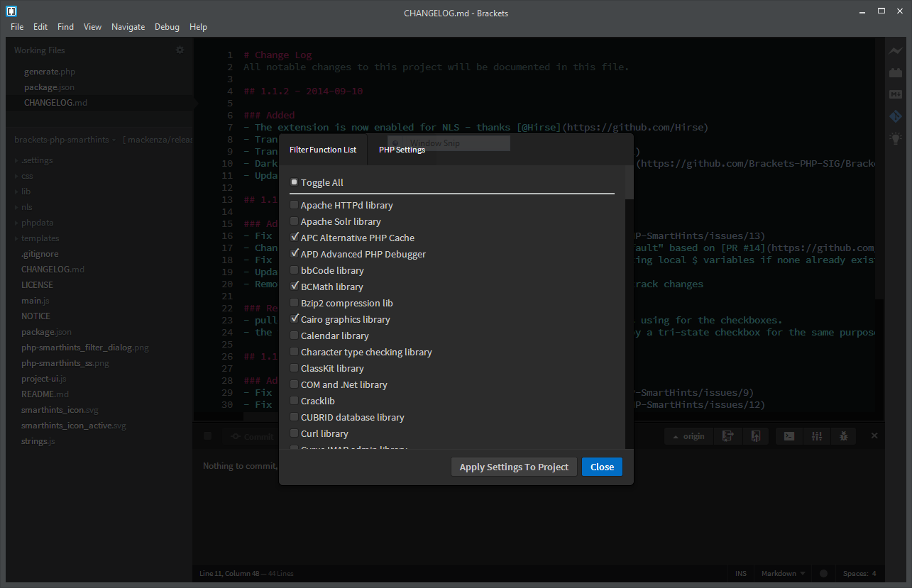Screen dimensions: 912x588
Task: Open the Markdown preview icon
Action: pyautogui.click(x=896, y=94)
